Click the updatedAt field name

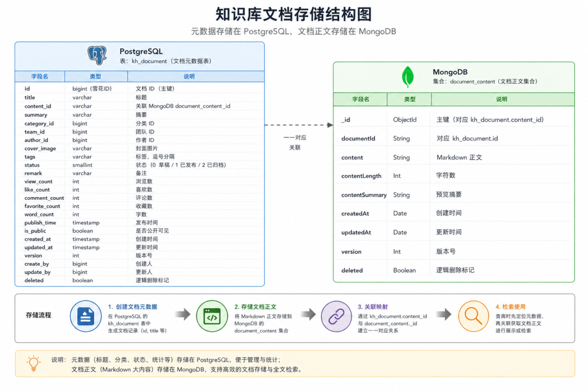click(356, 232)
